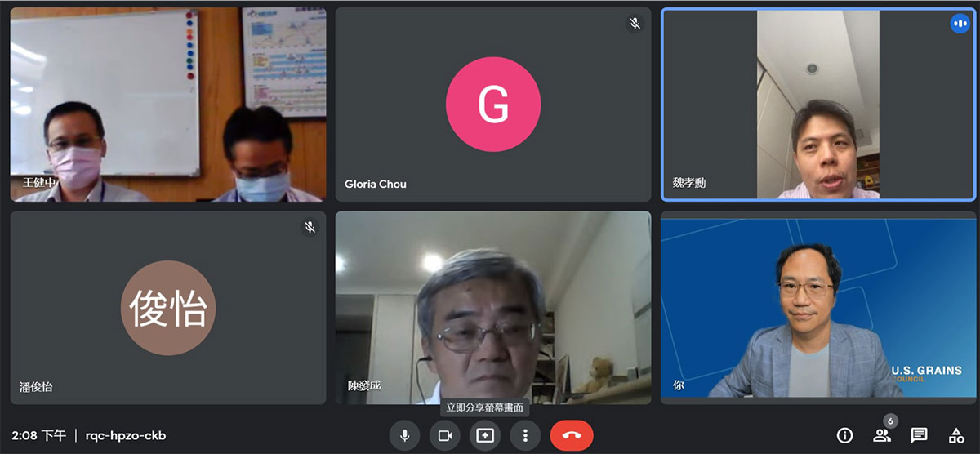Screen dimensions: 980x454
Task: Click the meeting code rqc-hpzo-ckb
Action: click(x=125, y=435)
